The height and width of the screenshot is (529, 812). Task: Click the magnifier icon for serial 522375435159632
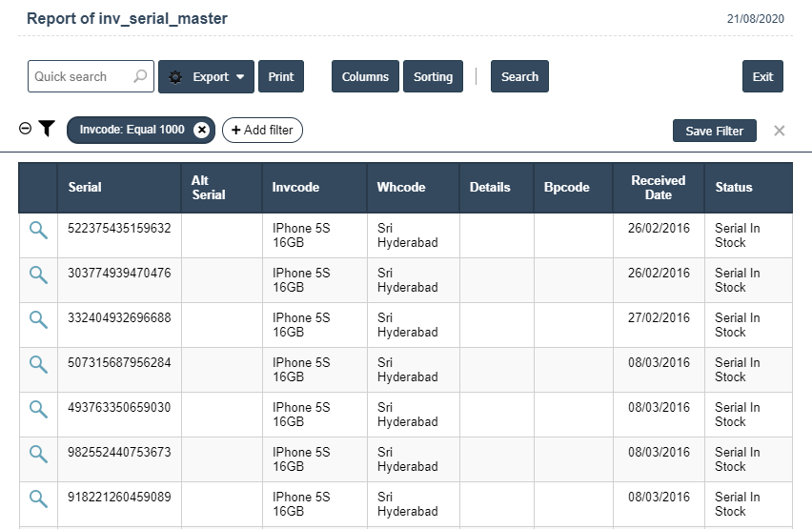point(38,230)
